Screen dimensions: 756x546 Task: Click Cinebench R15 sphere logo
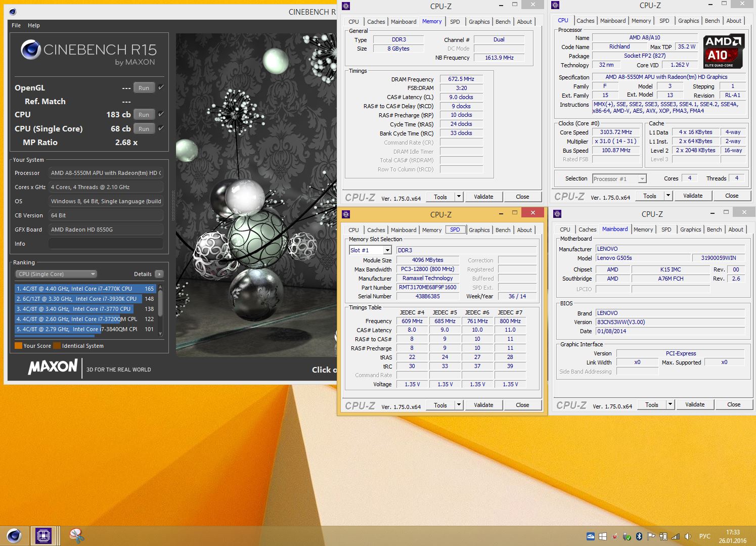click(x=31, y=50)
